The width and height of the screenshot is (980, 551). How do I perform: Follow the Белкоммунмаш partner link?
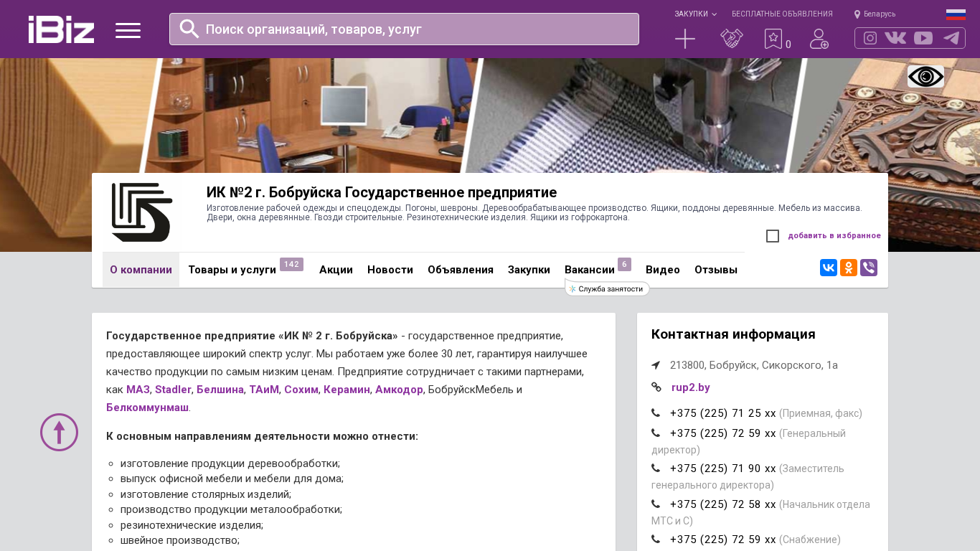[x=147, y=408]
